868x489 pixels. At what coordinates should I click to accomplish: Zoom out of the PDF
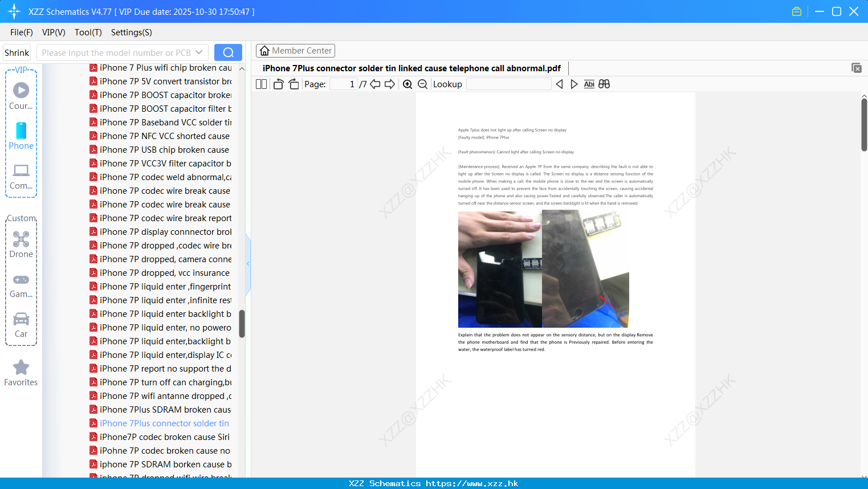422,84
